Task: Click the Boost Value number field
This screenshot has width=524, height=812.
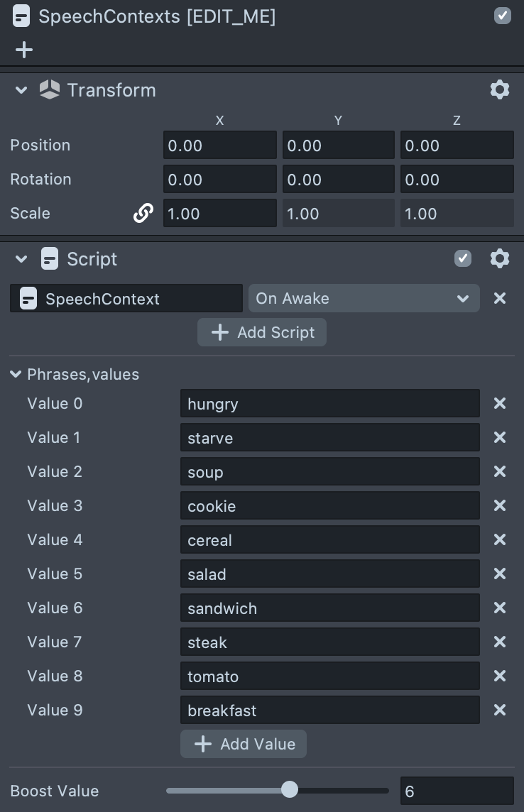Action: pos(456,791)
